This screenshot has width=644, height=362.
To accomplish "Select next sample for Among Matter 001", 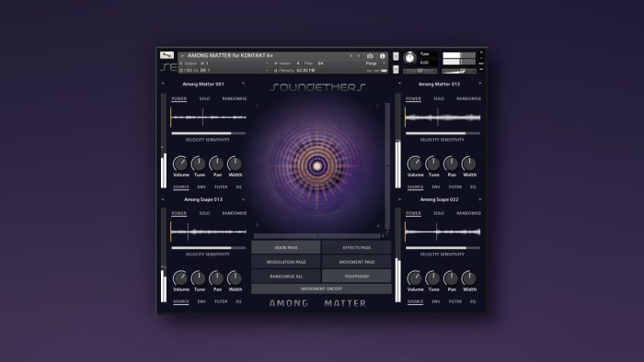I will coord(243,84).
